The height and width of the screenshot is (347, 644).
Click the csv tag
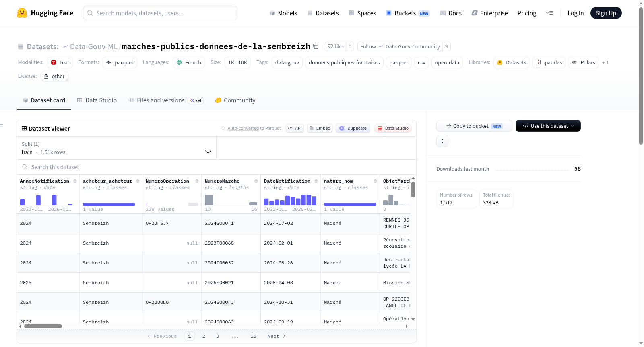421,62
